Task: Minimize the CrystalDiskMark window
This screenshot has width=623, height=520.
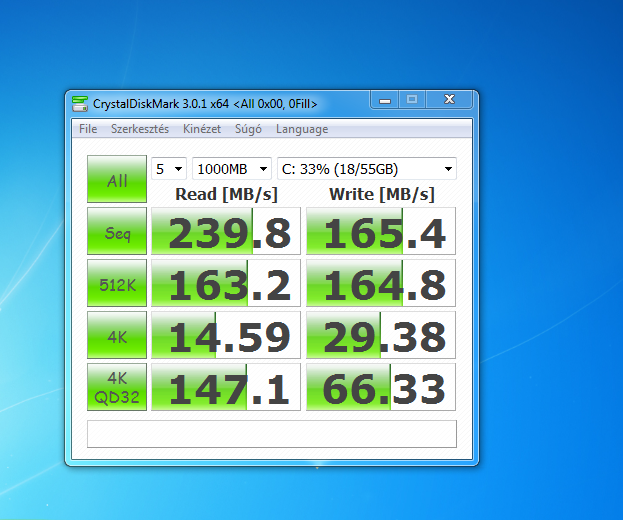Action: pos(385,100)
